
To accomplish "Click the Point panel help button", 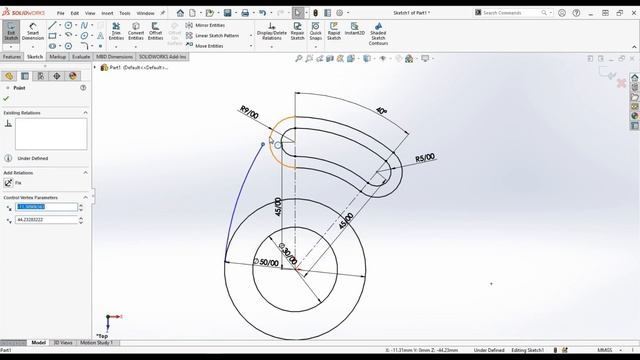I will point(83,88).
